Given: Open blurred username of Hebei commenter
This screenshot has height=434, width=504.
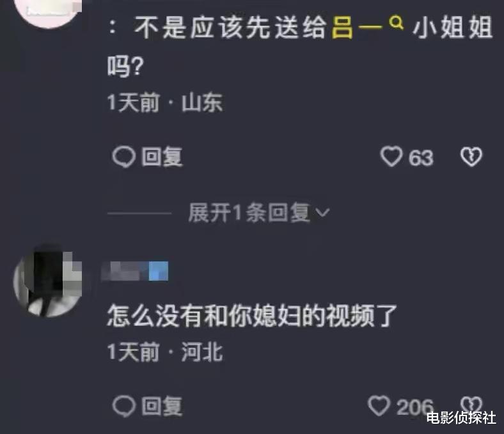Looking at the screenshot, I should click(135, 271).
